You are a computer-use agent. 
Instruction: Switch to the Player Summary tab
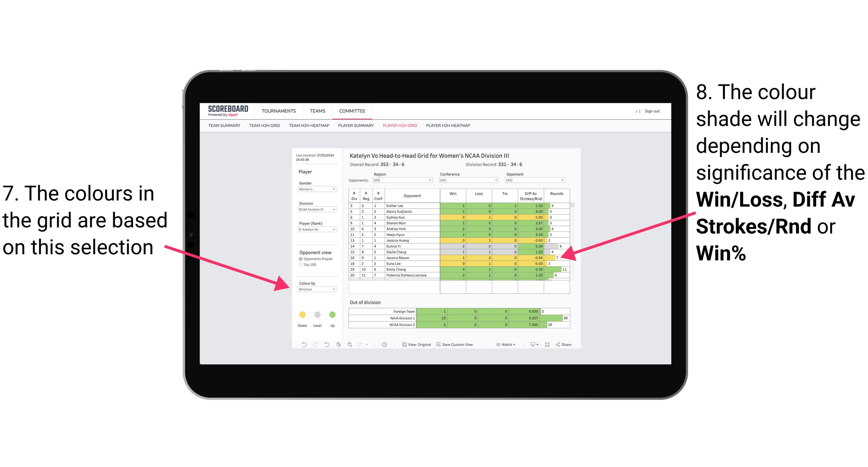click(355, 128)
